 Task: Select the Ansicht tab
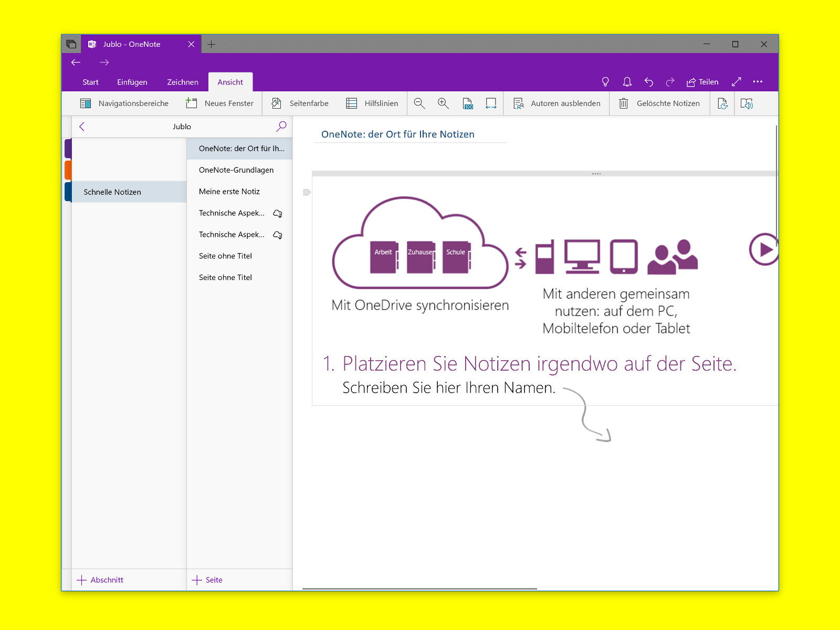tap(230, 82)
